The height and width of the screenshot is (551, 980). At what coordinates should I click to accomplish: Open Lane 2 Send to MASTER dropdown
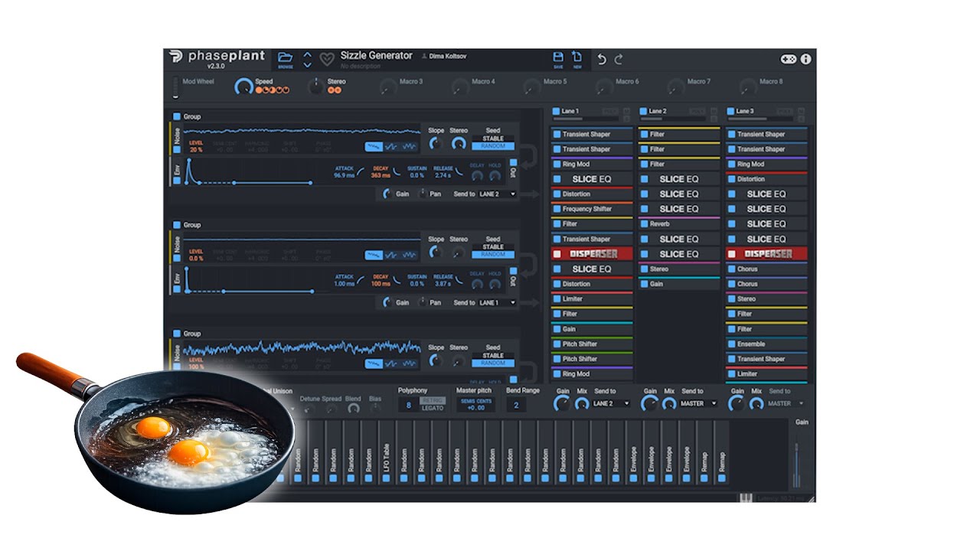698,403
